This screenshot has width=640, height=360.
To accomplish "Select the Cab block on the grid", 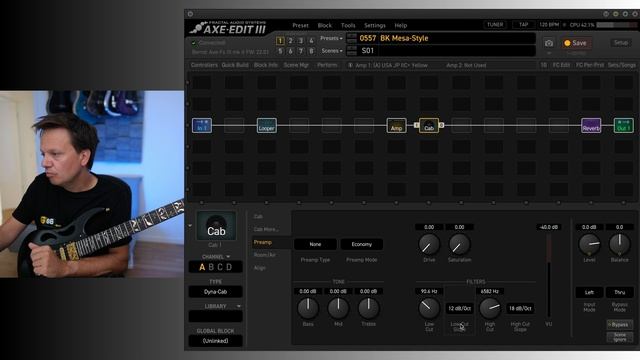I will pos(429,125).
